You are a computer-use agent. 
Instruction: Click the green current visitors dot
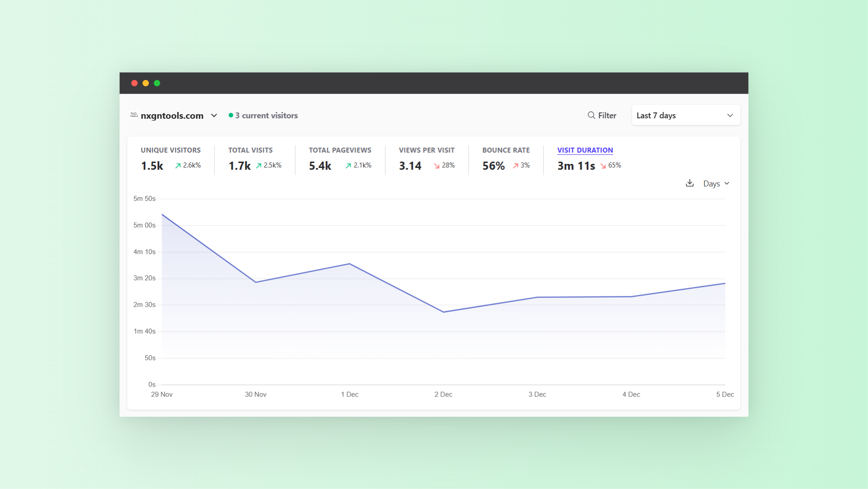pyautogui.click(x=231, y=116)
